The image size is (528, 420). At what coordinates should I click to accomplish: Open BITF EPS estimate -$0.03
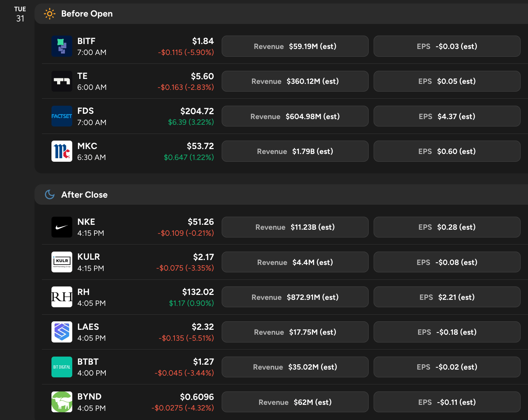tap(447, 46)
